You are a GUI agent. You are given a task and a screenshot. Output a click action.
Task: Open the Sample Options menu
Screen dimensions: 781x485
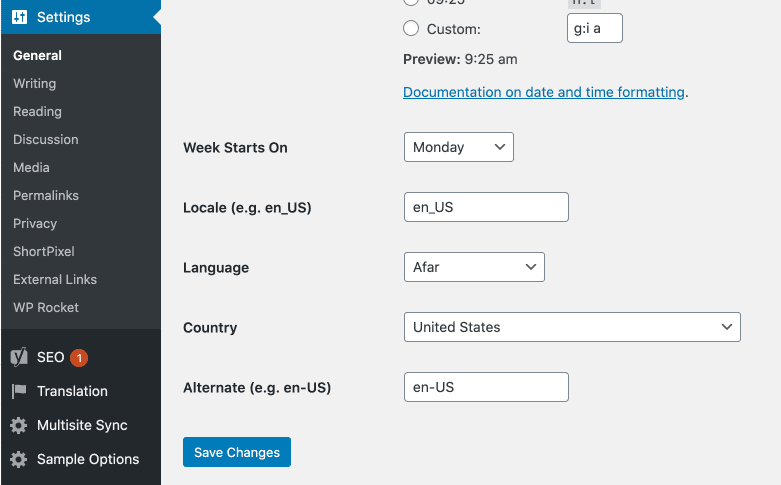click(88, 459)
